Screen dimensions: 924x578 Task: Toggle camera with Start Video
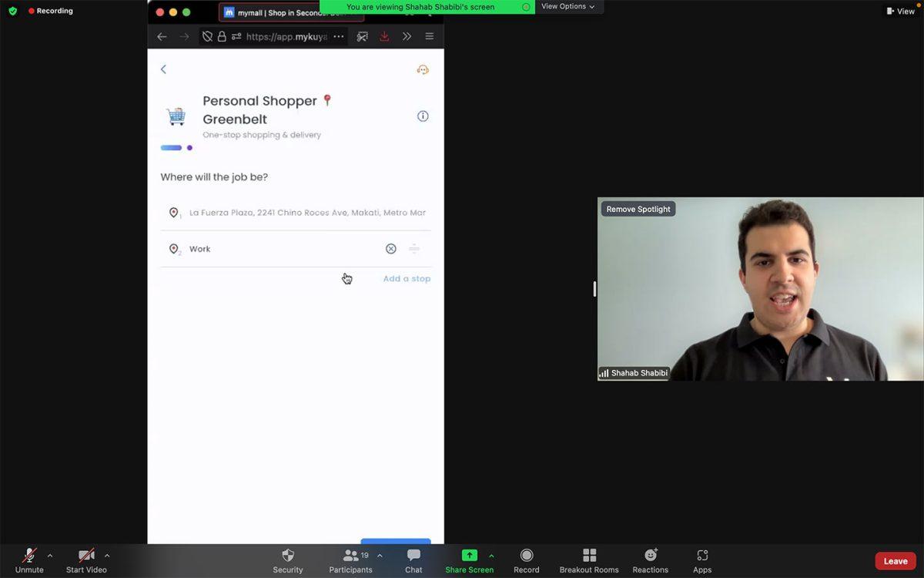[x=86, y=560]
